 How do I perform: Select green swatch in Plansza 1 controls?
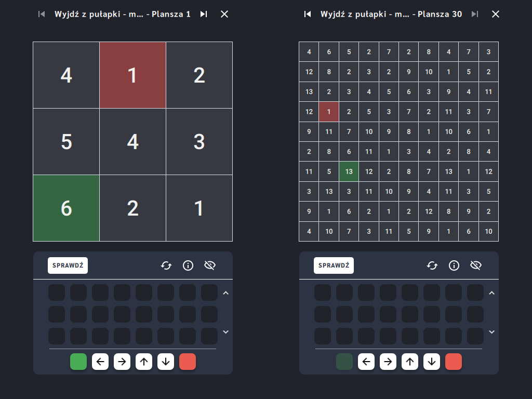tap(78, 362)
